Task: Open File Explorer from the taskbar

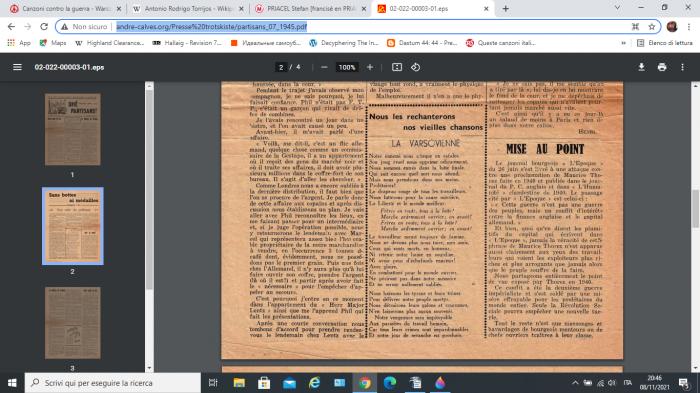Action: (239, 383)
